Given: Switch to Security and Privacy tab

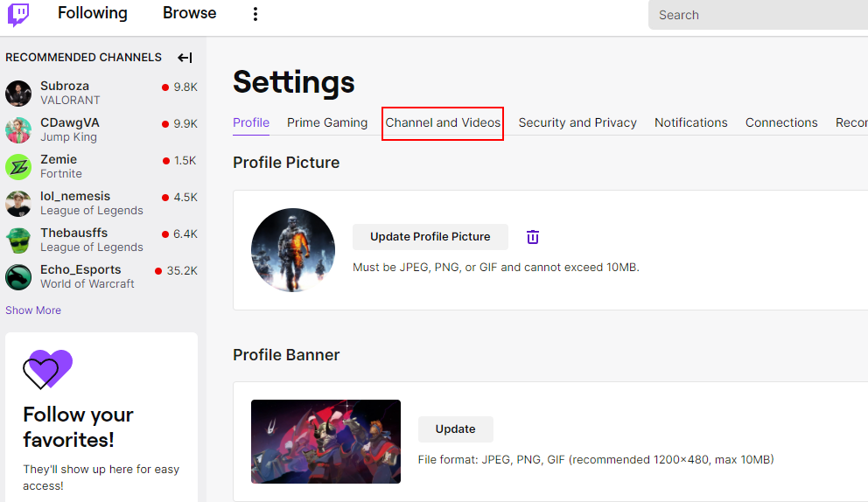Looking at the screenshot, I should click(577, 122).
